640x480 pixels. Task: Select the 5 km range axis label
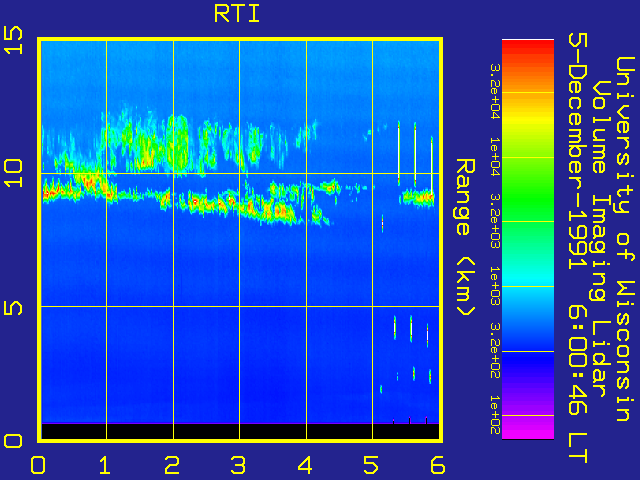(13, 306)
